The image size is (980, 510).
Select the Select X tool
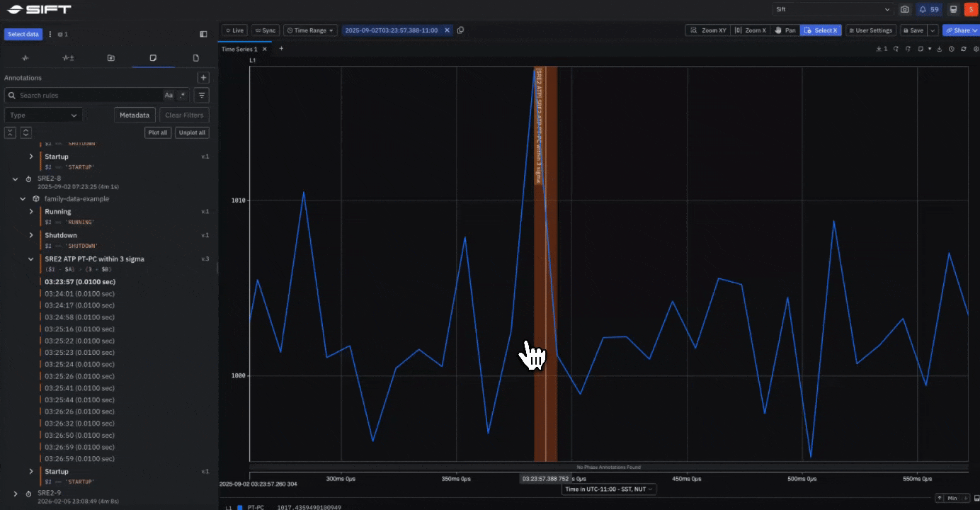click(821, 30)
